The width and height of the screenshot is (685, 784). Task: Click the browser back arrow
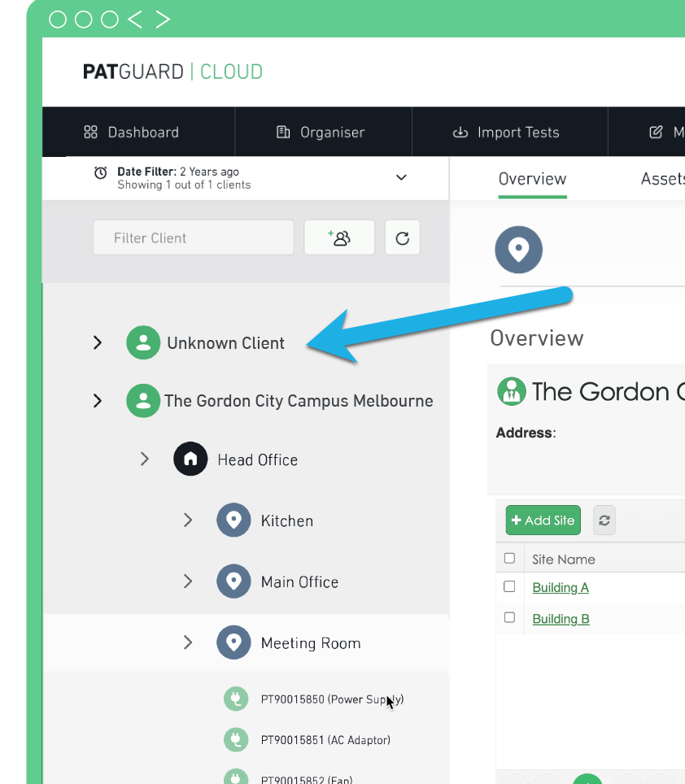[x=135, y=20]
